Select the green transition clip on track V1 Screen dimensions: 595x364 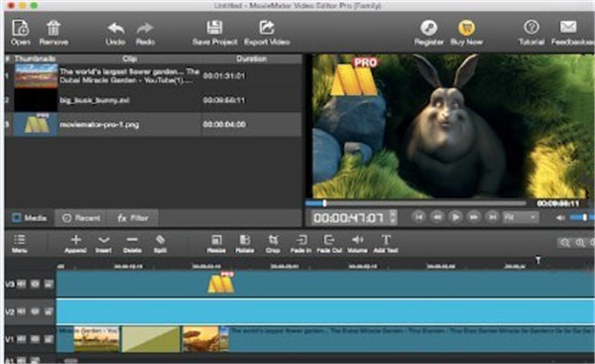click(151, 339)
